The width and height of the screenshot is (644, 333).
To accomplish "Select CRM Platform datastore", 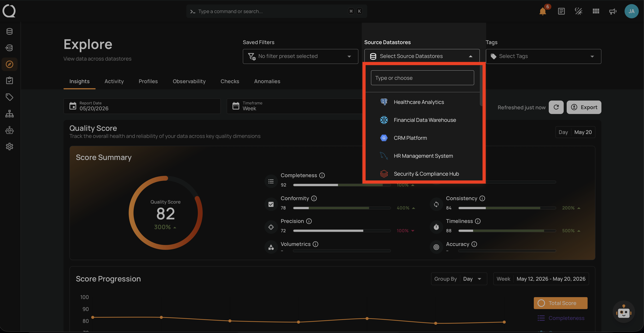I will (x=422, y=138).
